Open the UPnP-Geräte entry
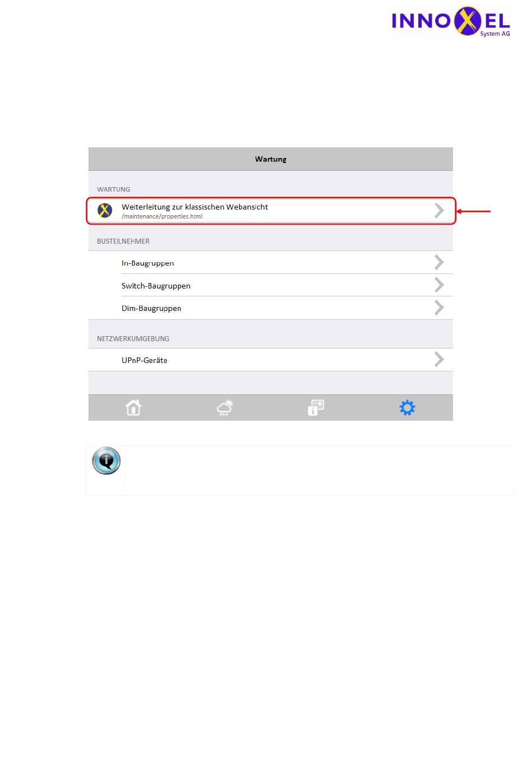 coord(270,360)
